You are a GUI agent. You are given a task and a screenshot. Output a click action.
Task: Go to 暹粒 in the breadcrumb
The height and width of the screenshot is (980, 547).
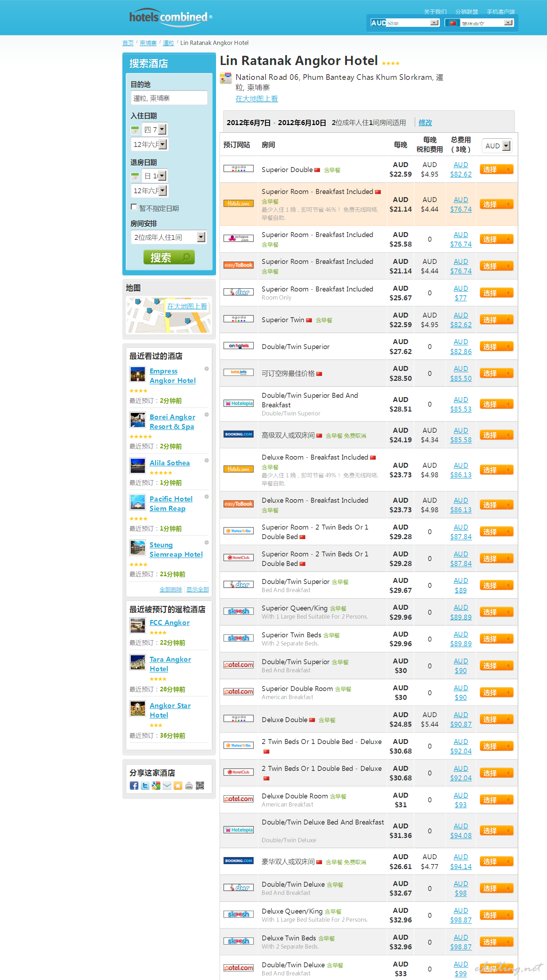tap(168, 43)
